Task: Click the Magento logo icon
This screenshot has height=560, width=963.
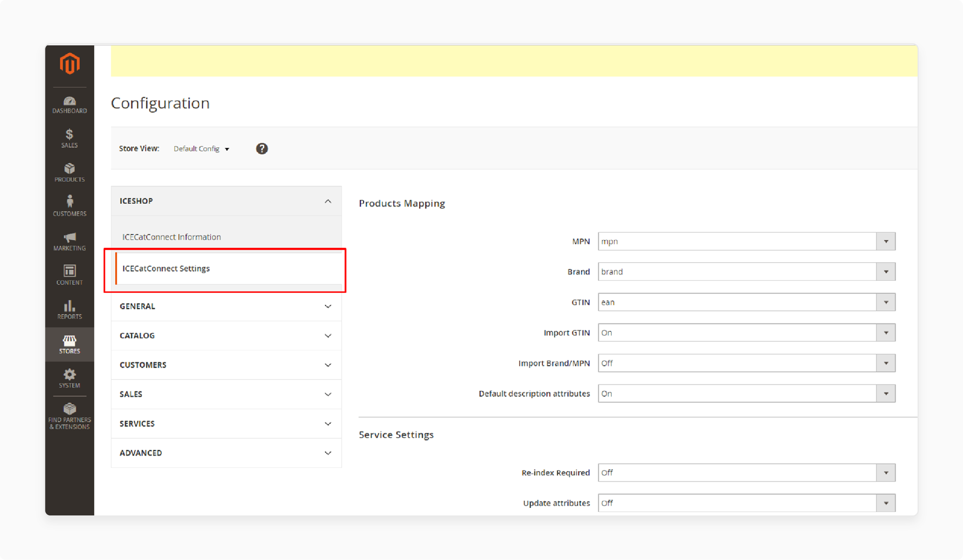Action: 70,64
